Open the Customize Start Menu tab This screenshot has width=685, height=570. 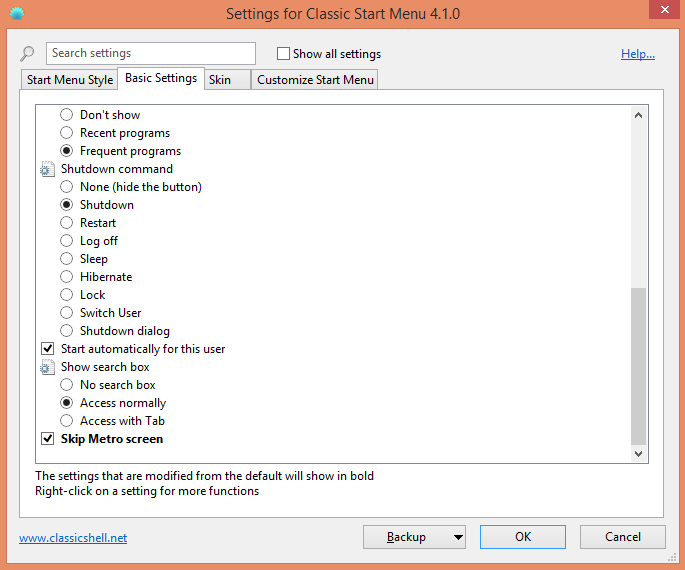pyautogui.click(x=315, y=80)
